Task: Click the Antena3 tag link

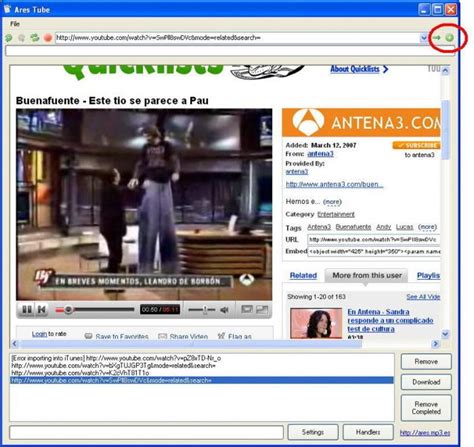Action: coord(319,227)
